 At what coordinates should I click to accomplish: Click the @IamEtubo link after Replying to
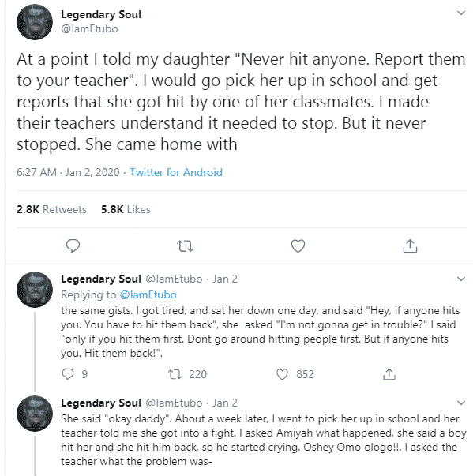tap(148, 294)
